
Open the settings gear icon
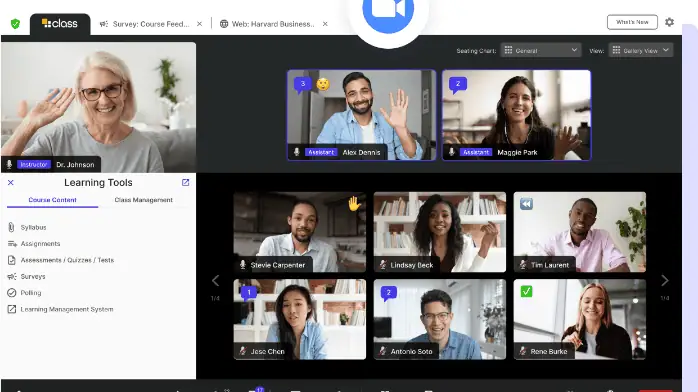pyautogui.click(x=669, y=22)
